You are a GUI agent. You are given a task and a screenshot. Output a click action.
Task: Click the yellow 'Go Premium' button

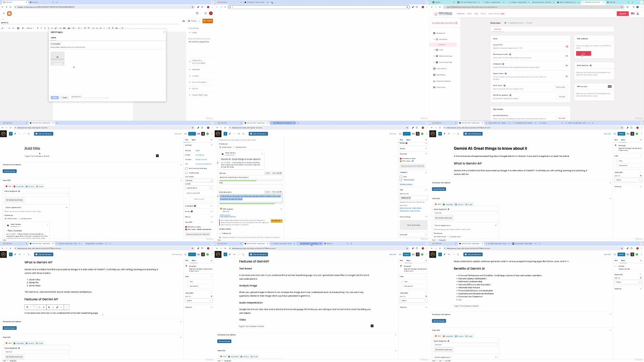[x=277, y=221]
